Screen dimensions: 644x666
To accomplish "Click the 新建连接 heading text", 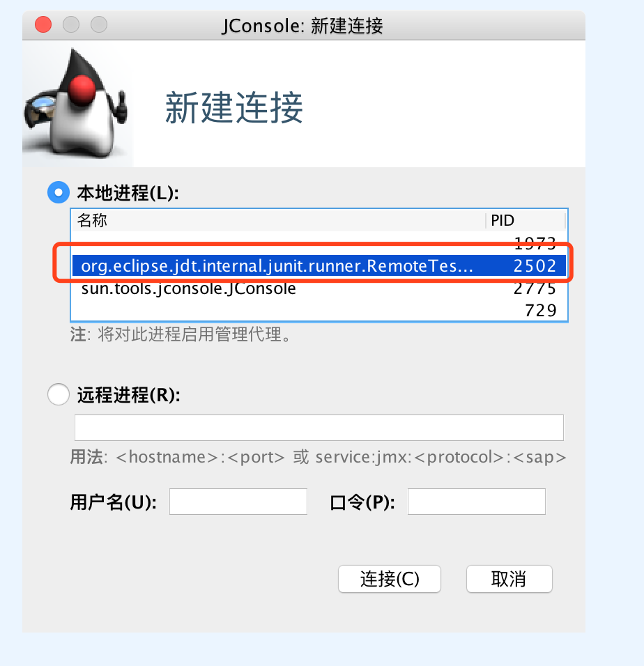I will click(234, 108).
